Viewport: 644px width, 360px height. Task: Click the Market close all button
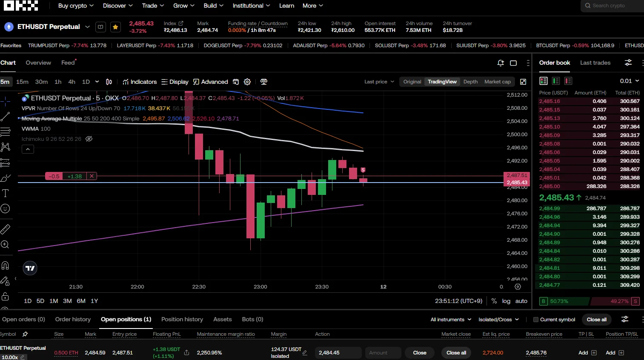(x=456, y=353)
